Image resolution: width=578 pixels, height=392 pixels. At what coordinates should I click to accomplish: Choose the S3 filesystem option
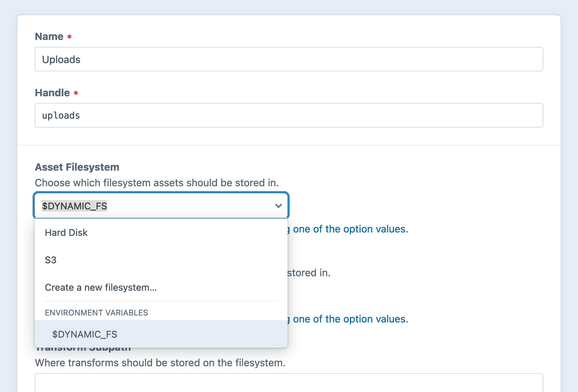tap(161, 260)
